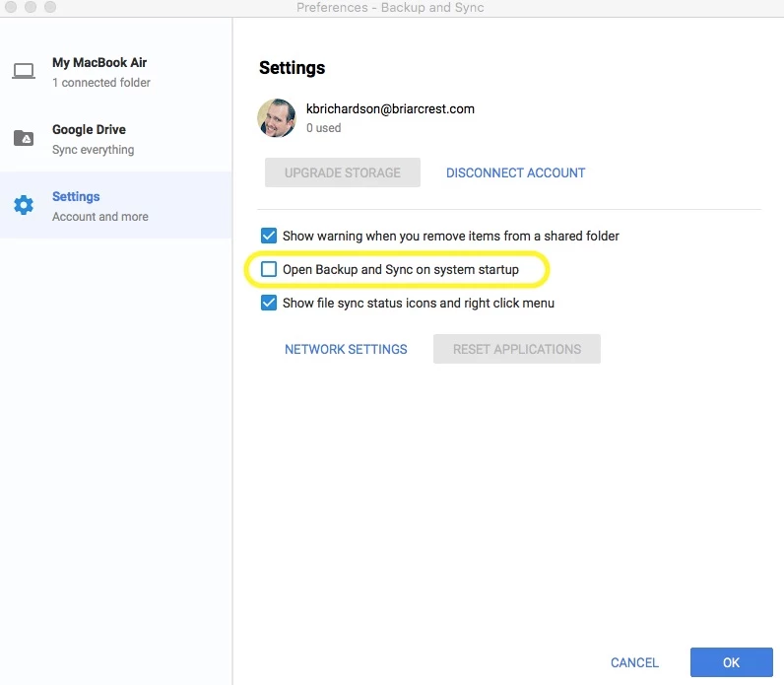Click the 'Sync everything' subtitle
Viewport: 784px width, 685px height.
tap(93, 150)
